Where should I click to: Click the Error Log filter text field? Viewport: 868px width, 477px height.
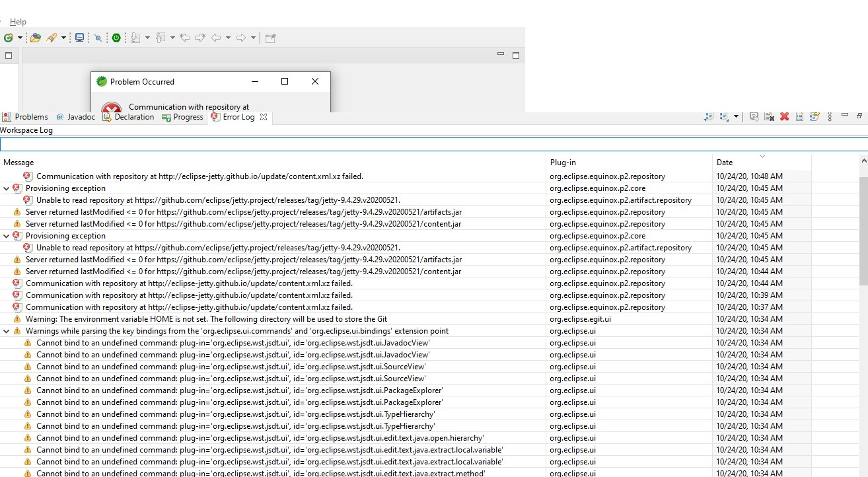pyautogui.click(x=434, y=145)
